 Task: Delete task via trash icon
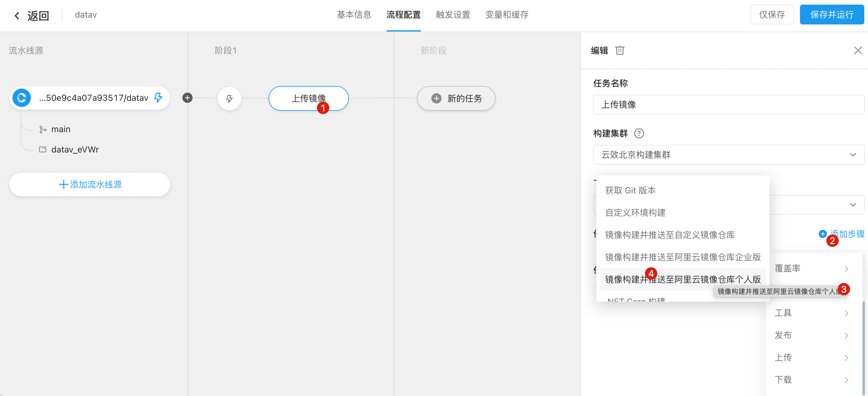point(620,50)
